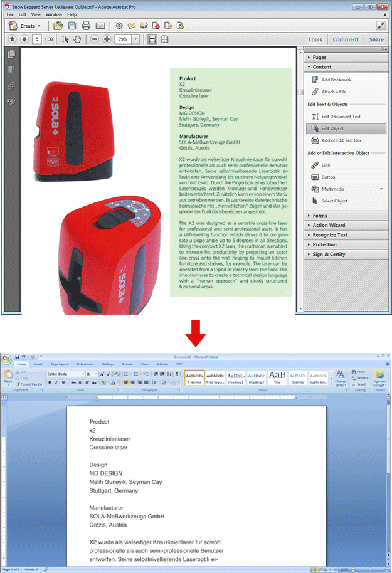The width and height of the screenshot is (392, 573).
Task: Click the page number field showing 5
Action: tap(37, 39)
